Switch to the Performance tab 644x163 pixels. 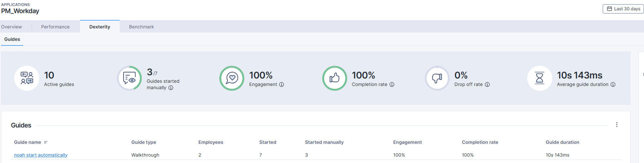coord(55,27)
